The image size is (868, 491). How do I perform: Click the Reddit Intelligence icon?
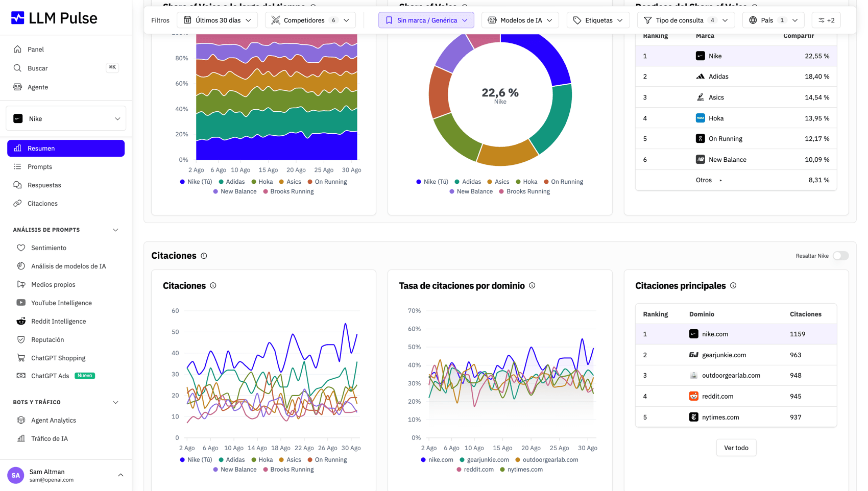pyautogui.click(x=21, y=321)
